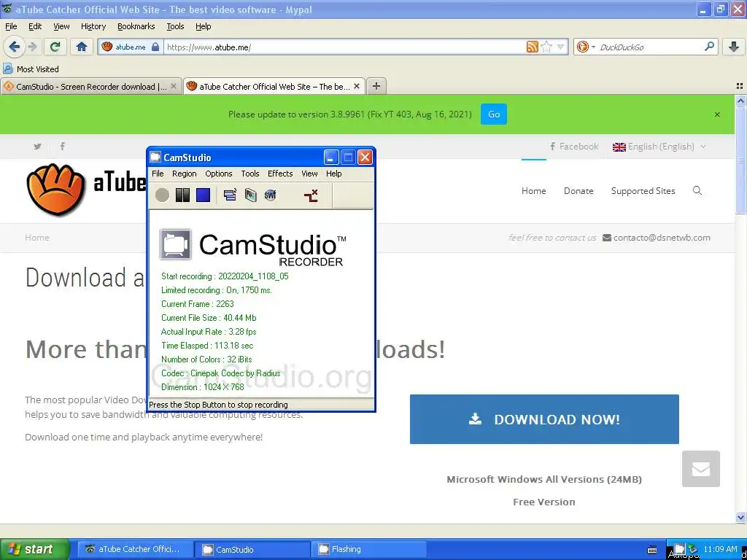The height and width of the screenshot is (560, 747).
Task: Open the browser File menu
Action: coord(11,26)
